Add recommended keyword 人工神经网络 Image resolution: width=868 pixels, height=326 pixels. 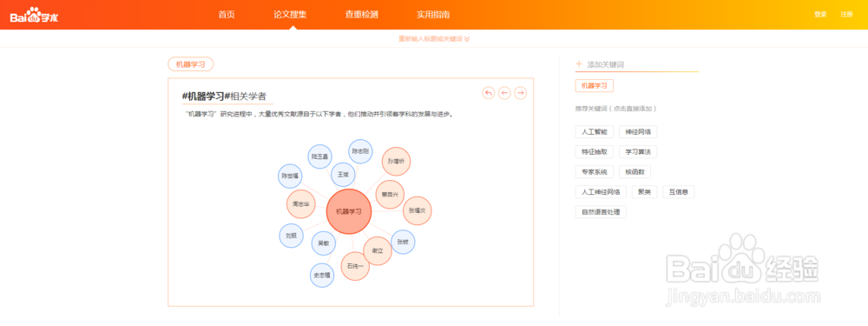(602, 192)
